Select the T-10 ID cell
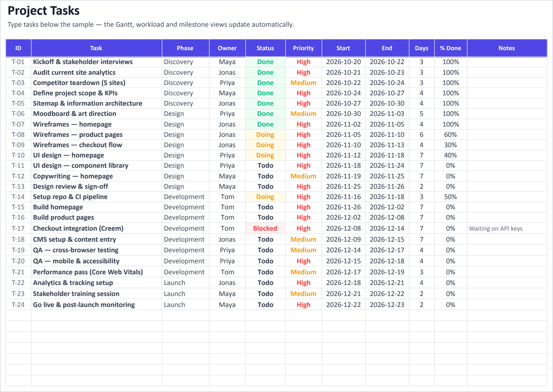Image resolution: width=553 pixels, height=392 pixels. (x=18, y=155)
